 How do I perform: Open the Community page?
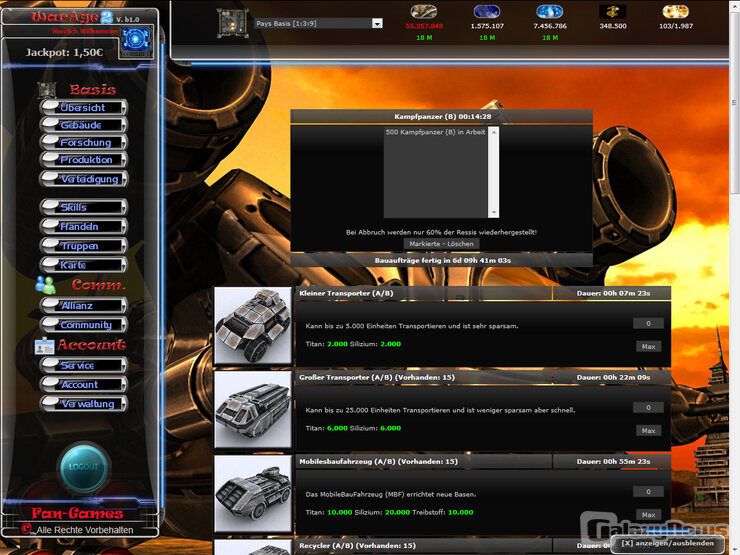click(84, 325)
